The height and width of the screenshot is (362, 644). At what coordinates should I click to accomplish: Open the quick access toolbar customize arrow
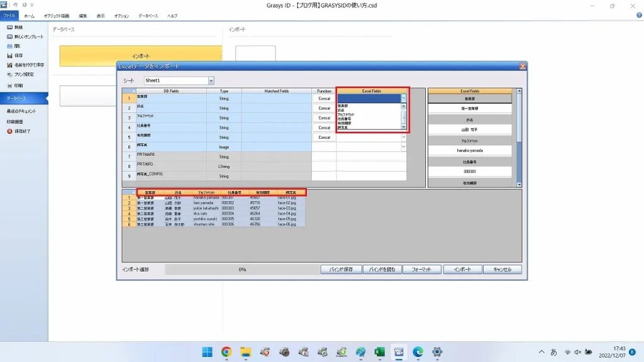[x=32, y=5]
